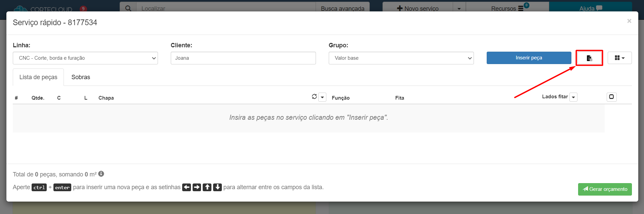This screenshot has width=644, height=214.
Task: Open the red notifications badge
Action: click(x=83, y=9)
